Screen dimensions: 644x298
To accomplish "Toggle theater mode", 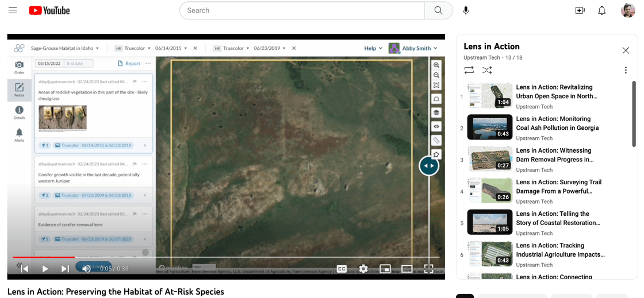I will 407,269.
